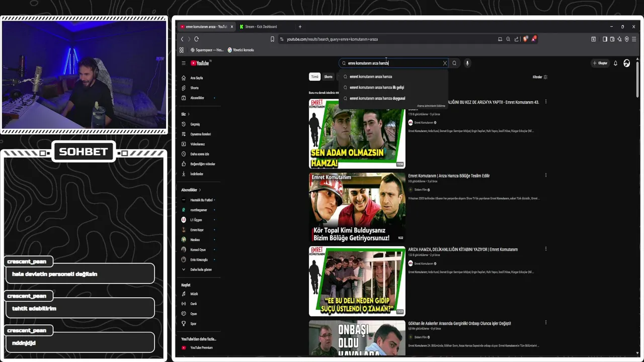Open the notifications bell

coord(615,63)
